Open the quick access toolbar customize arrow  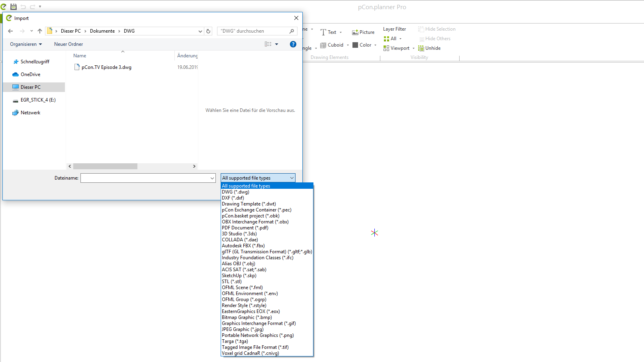click(x=40, y=6)
